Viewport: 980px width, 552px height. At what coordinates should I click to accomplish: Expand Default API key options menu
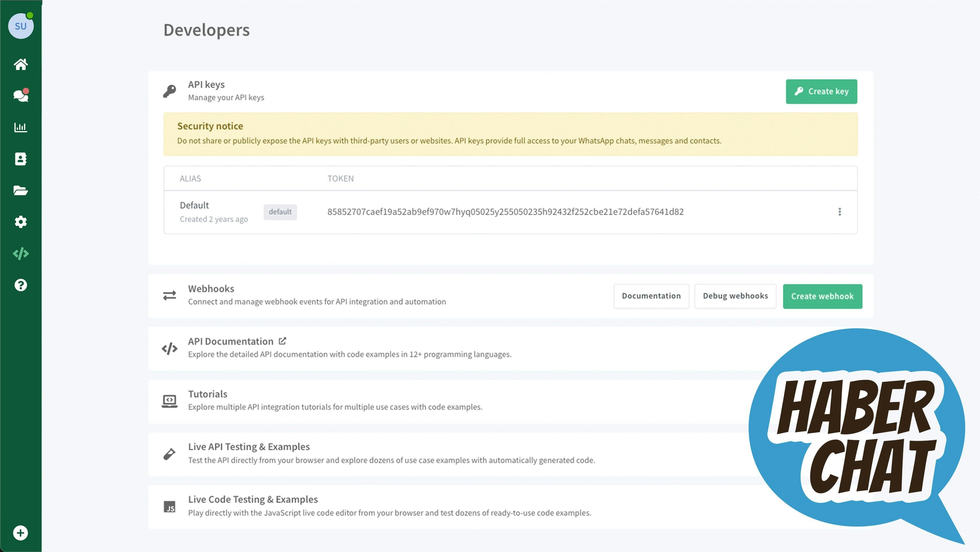(x=840, y=211)
